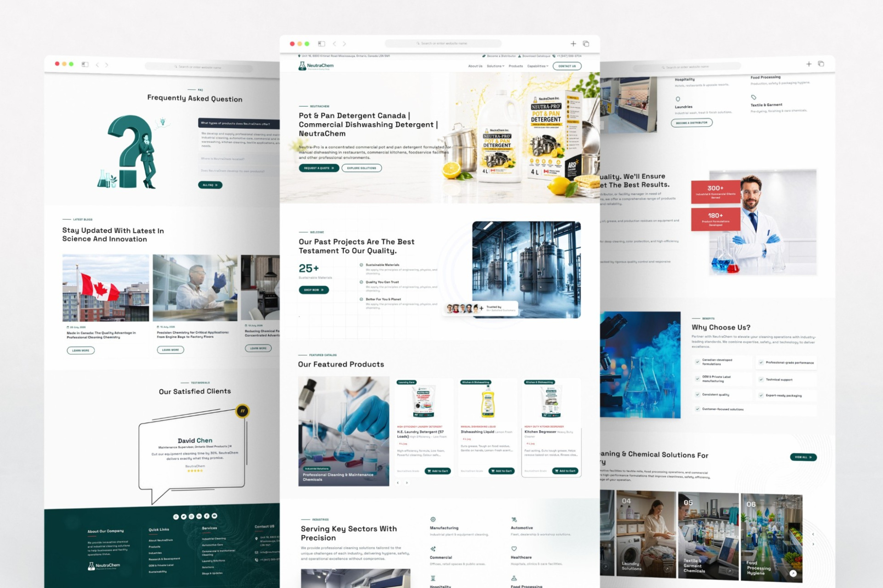Viewport: 883px width, 588px height.
Task: Click All FAQ button in left window
Action: [x=210, y=185]
